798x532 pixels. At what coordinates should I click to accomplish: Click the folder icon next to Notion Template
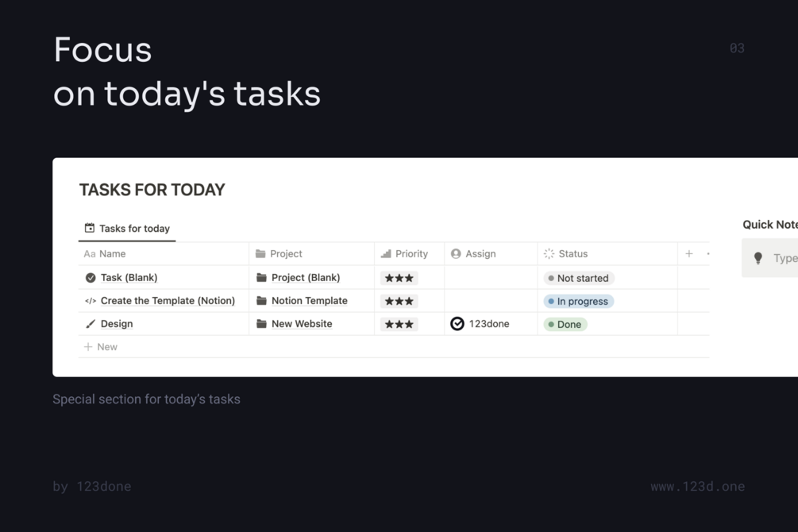(x=261, y=301)
